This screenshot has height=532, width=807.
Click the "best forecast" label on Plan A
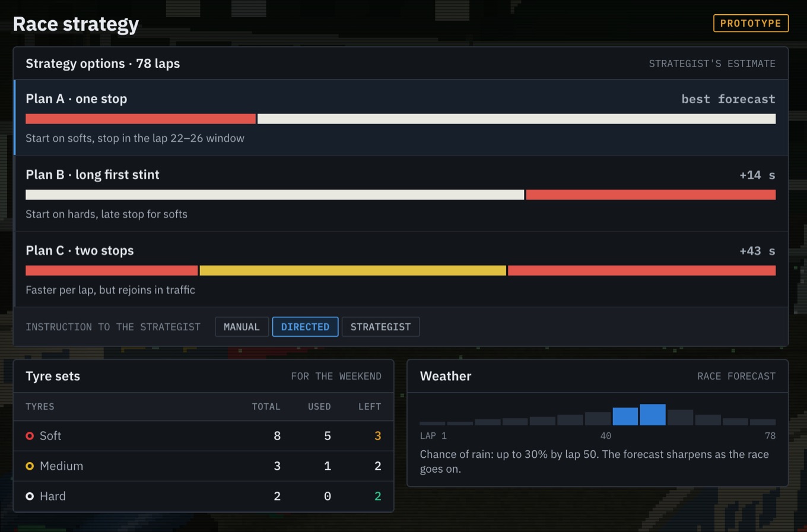pyautogui.click(x=728, y=99)
